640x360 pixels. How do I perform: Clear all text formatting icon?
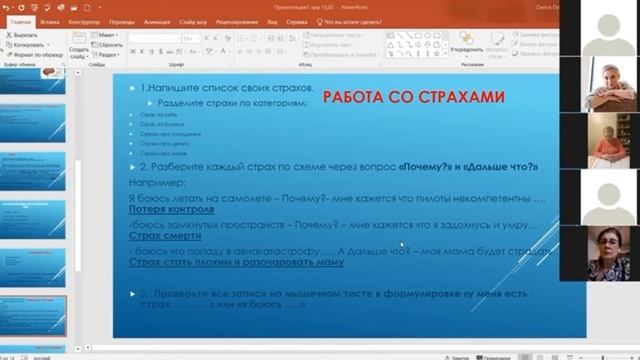(228, 38)
